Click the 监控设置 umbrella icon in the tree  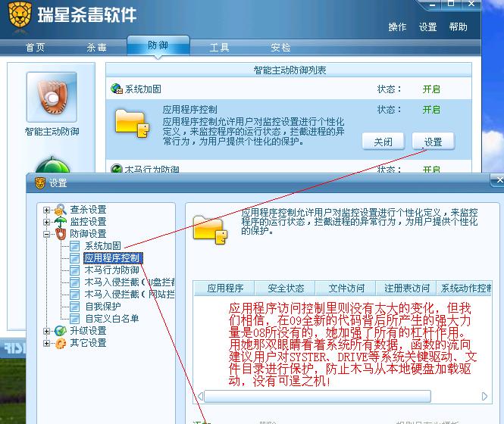click(61, 222)
